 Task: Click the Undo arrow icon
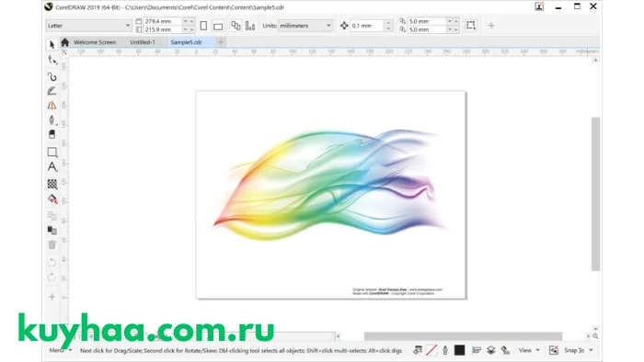click(52, 263)
